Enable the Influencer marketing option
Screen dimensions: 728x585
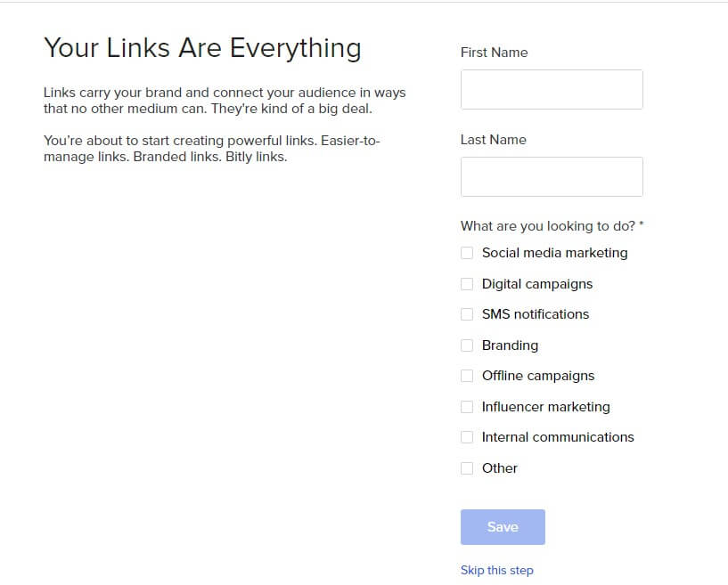click(467, 406)
